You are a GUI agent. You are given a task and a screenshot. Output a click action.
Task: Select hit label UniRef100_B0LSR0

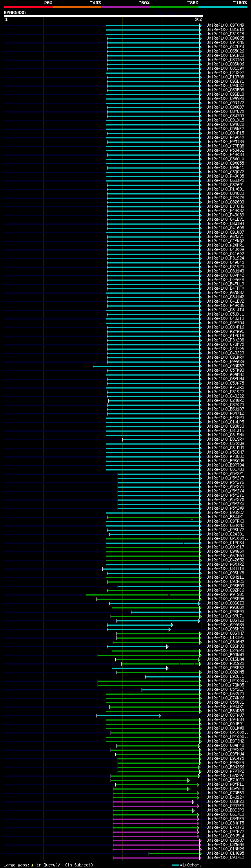[x=225, y=439]
